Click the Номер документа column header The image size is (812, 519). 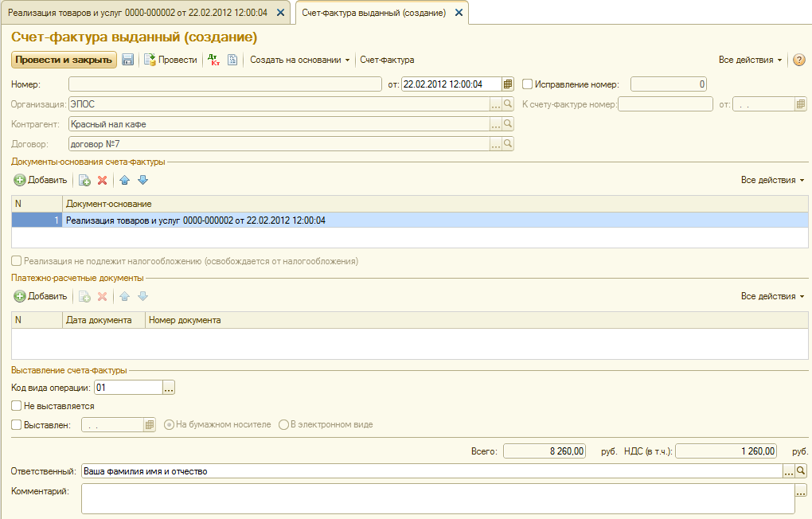pyautogui.click(x=476, y=320)
